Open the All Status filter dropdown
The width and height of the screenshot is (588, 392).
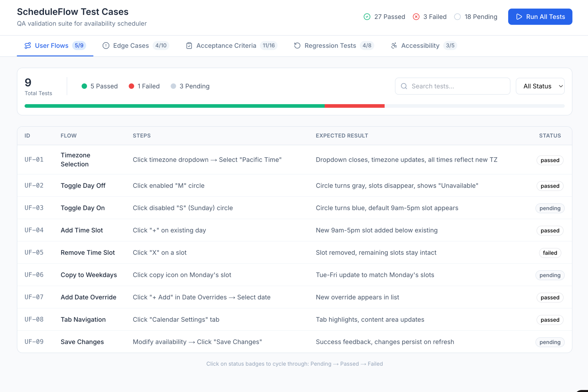[x=540, y=86]
